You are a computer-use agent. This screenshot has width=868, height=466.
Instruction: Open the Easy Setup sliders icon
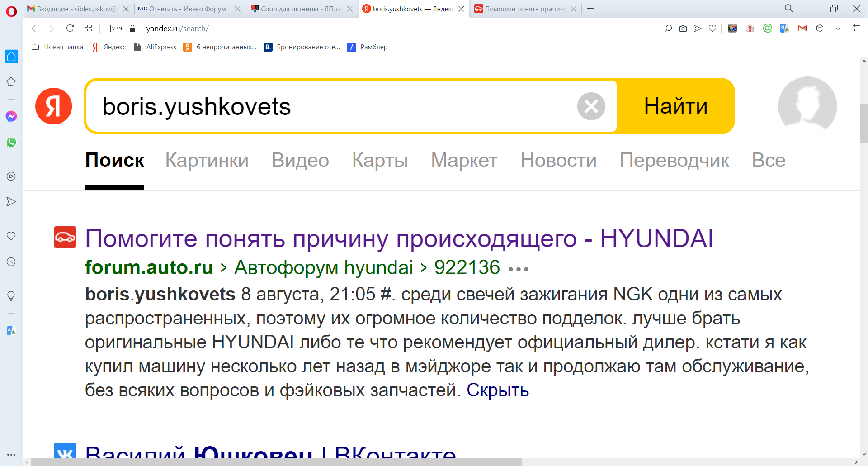point(856,28)
